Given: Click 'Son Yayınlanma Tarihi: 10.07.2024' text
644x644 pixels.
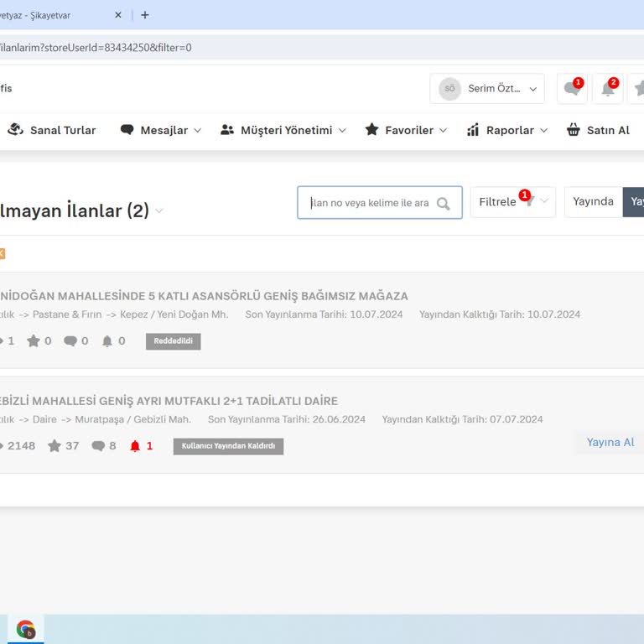Looking at the screenshot, I should point(324,314).
